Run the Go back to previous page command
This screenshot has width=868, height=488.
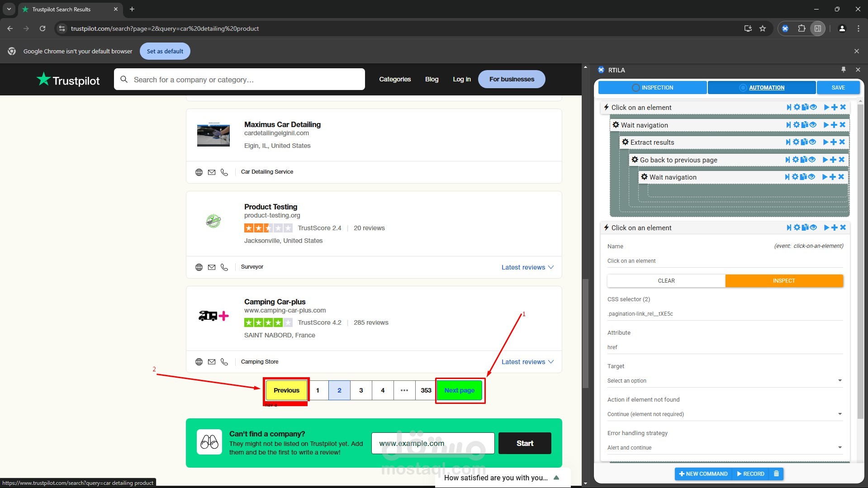click(x=825, y=160)
